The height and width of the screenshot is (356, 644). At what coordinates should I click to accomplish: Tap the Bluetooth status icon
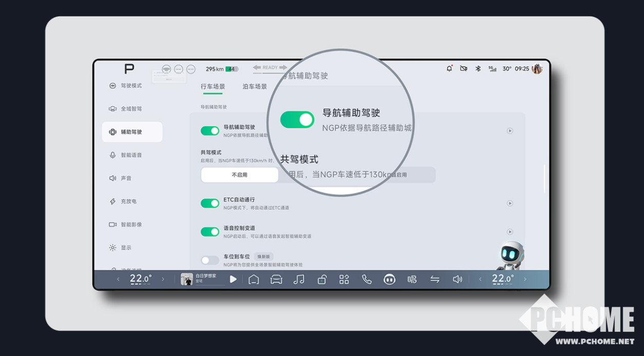pyautogui.click(x=478, y=69)
